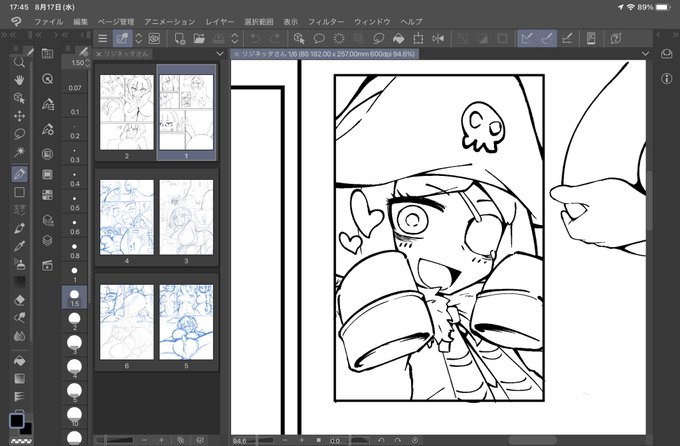Image resolution: width=680 pixels, height=446 pixels.
Task: Open the Animation cels palette icon
Action: tap(48, 265)
